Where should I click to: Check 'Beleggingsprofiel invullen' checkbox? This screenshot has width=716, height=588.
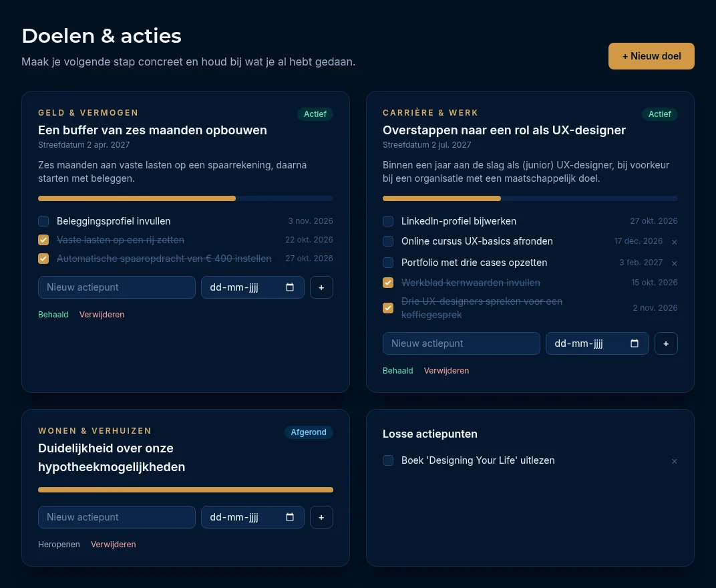click(43, 221)
